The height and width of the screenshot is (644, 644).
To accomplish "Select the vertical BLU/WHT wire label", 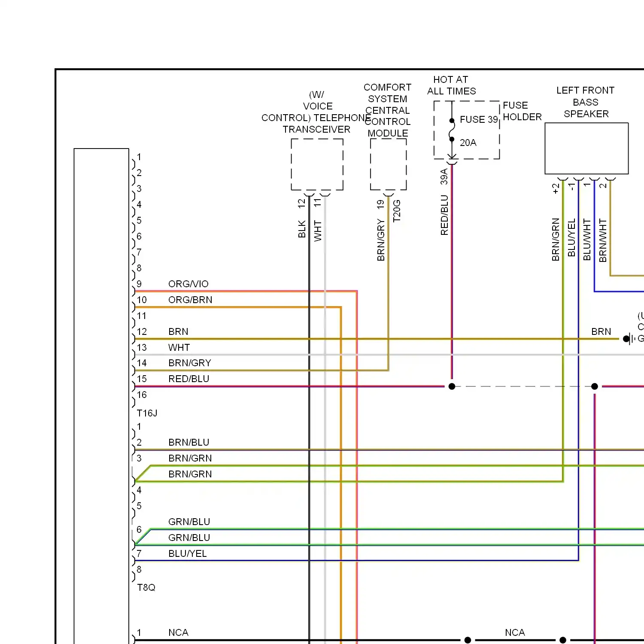I will [x=587, y=240].
